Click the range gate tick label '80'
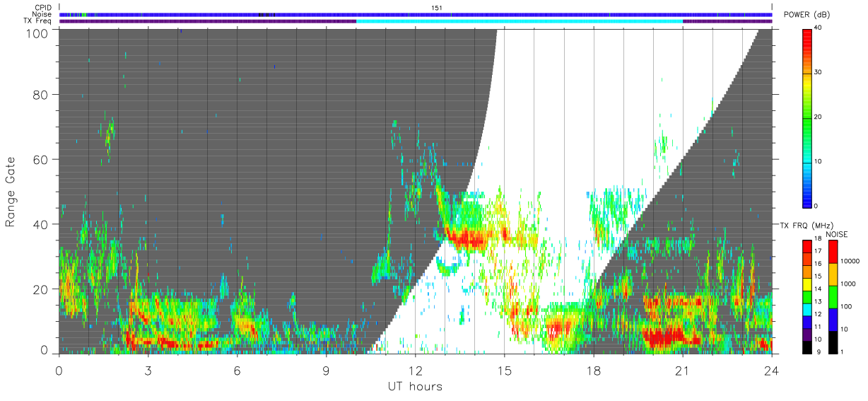868x401 pixels. click(x=40, y=95)
